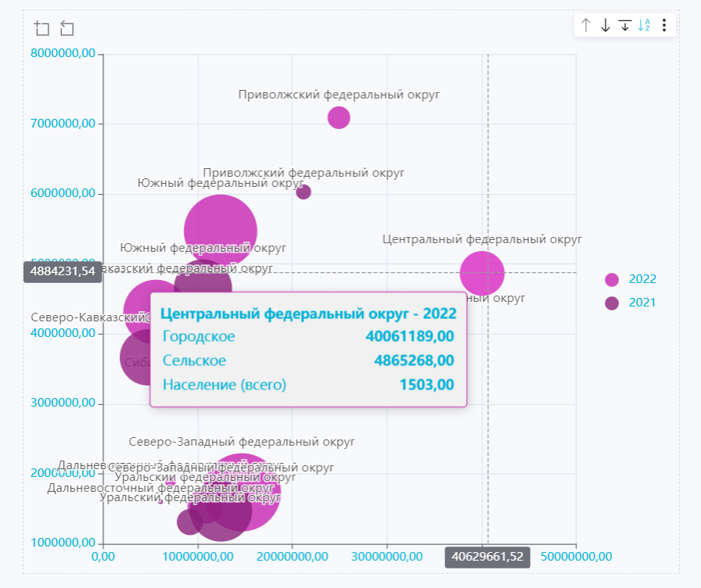
Task: Click the gray up arrow in toolbar
Action: 586,25
